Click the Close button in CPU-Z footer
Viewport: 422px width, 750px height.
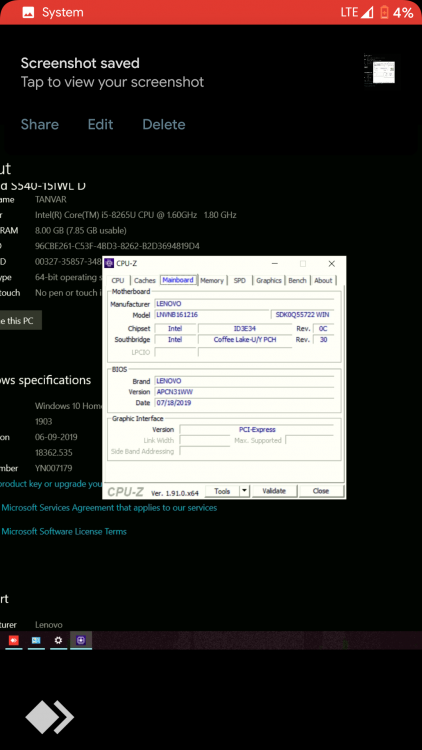click(321, 491)
